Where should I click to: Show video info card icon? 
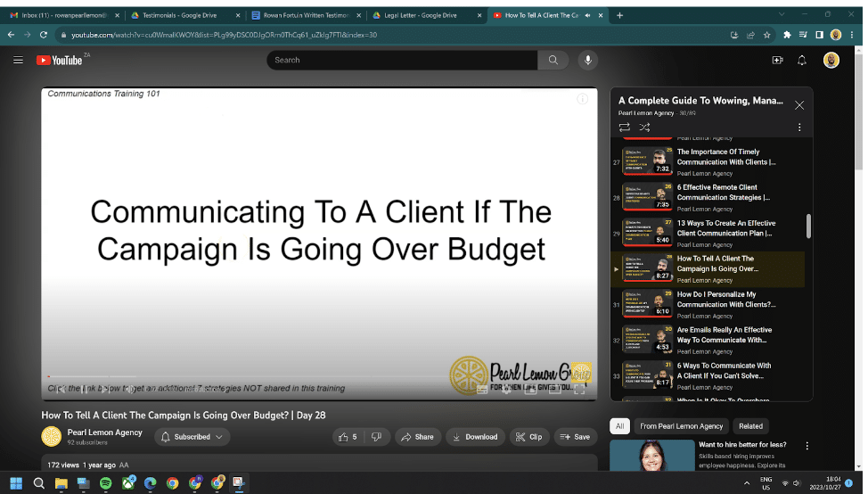[582, 99]
